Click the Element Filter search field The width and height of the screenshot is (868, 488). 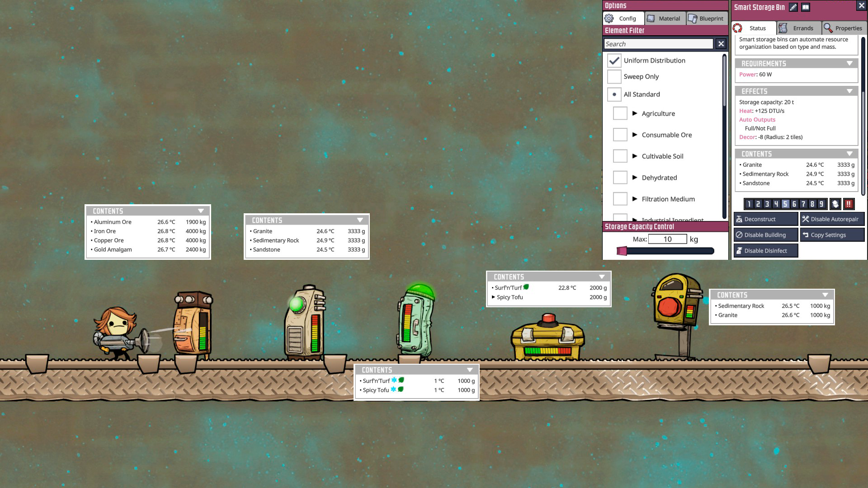point(659,44)
